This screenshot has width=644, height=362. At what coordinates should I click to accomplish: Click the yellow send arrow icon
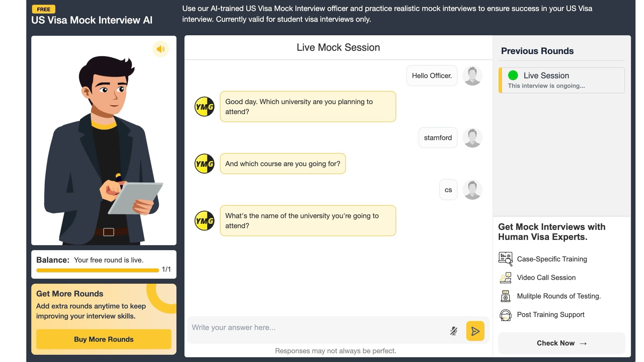[475, 331]
